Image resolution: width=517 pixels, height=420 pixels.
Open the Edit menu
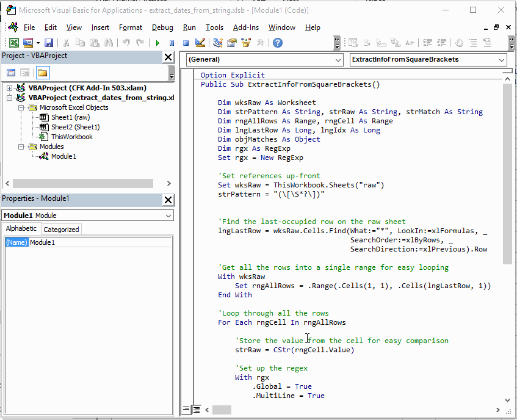(x=51, y=27)
